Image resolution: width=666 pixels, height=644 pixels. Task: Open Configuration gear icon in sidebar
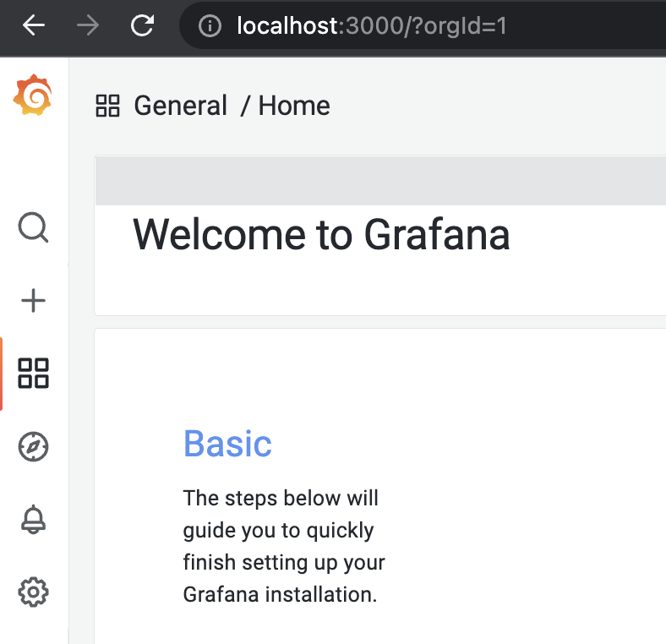click(33, 592)
